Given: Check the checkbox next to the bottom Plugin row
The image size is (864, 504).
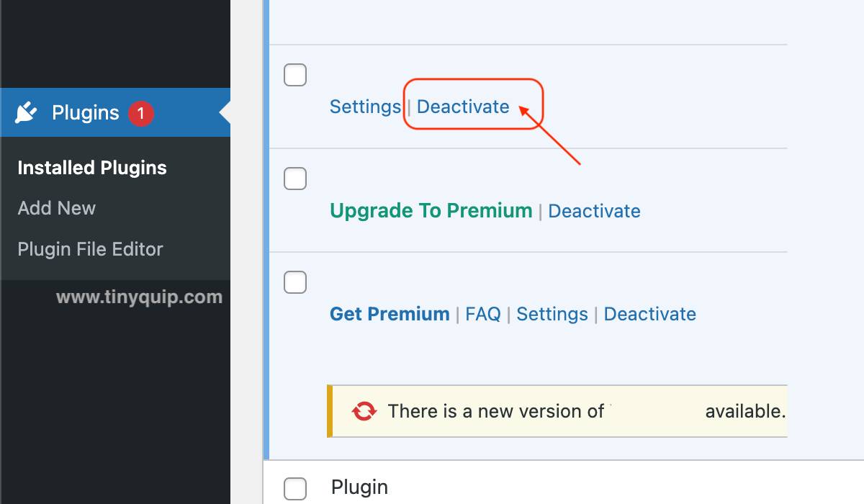Looking at the screenshot, I should [294, 487].
